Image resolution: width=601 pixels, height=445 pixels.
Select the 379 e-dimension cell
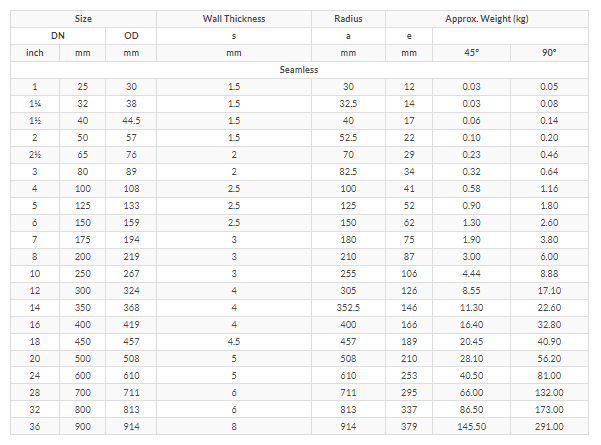click(409, 426)
